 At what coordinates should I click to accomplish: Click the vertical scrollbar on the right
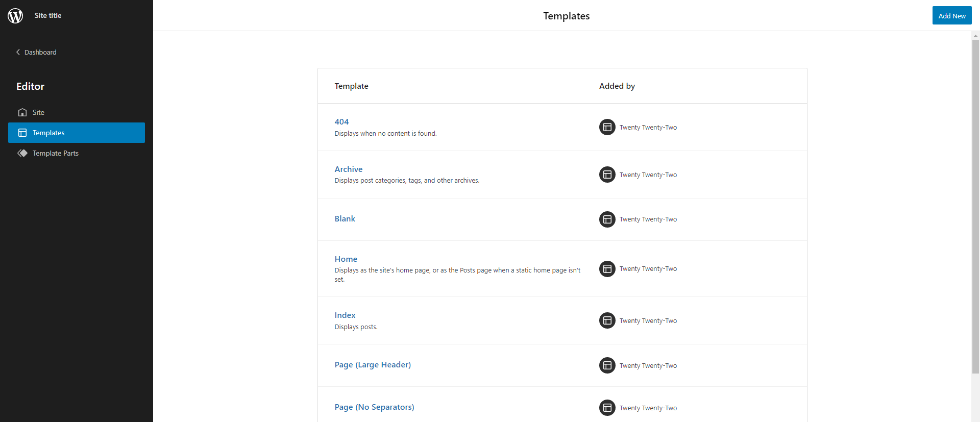coord(975,204)
